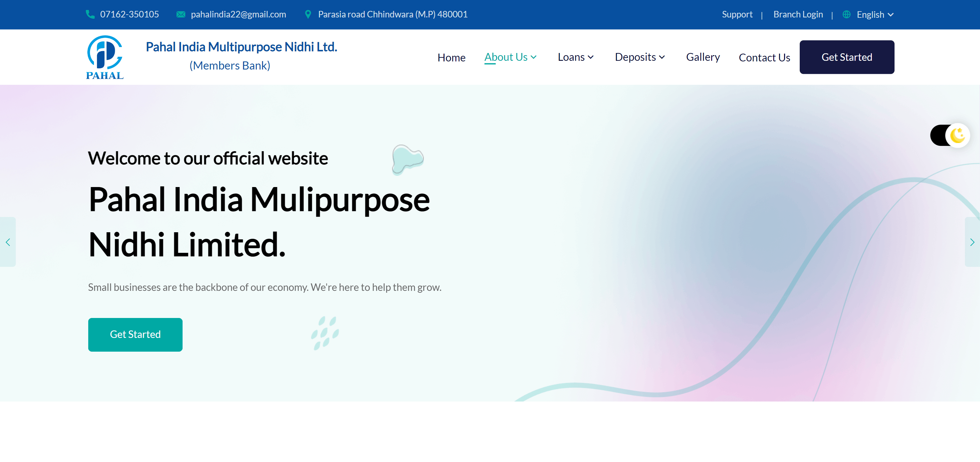The image size is (980, 462).
Task: Select the English language option
Action: click(x=872, y=14)
